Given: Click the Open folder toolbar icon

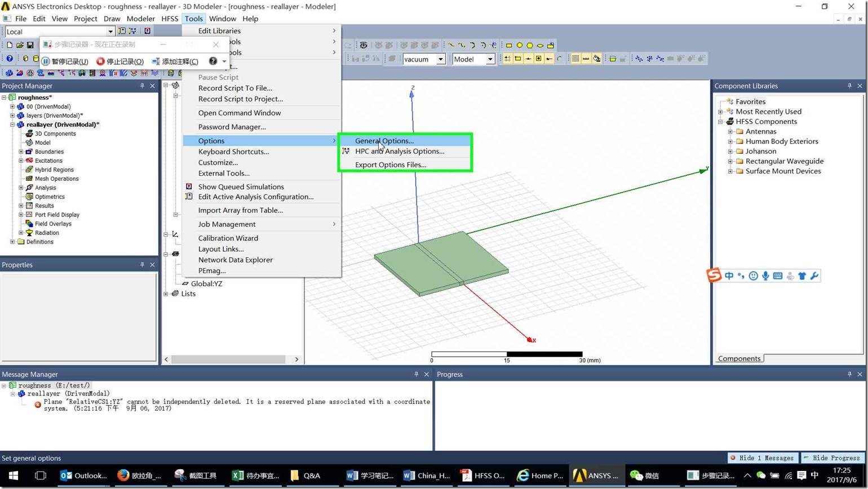Looking at the screenshot, I should tap(20, 45).
